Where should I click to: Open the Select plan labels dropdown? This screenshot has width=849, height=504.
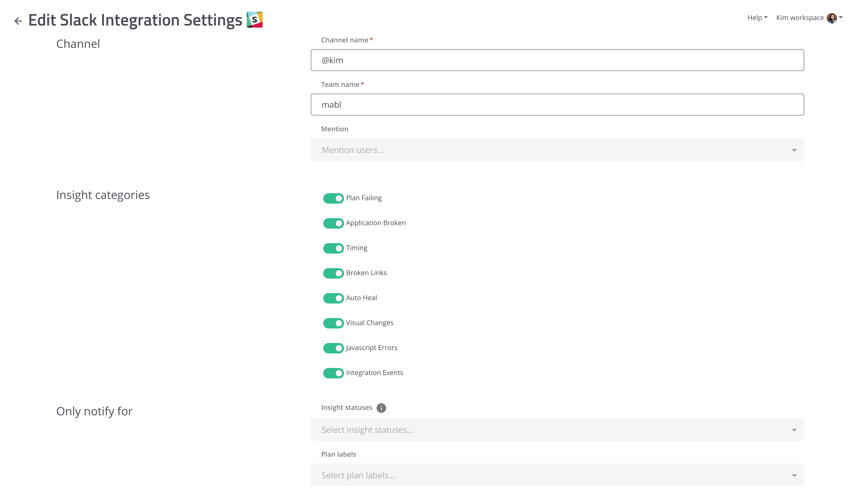(557, 475)
